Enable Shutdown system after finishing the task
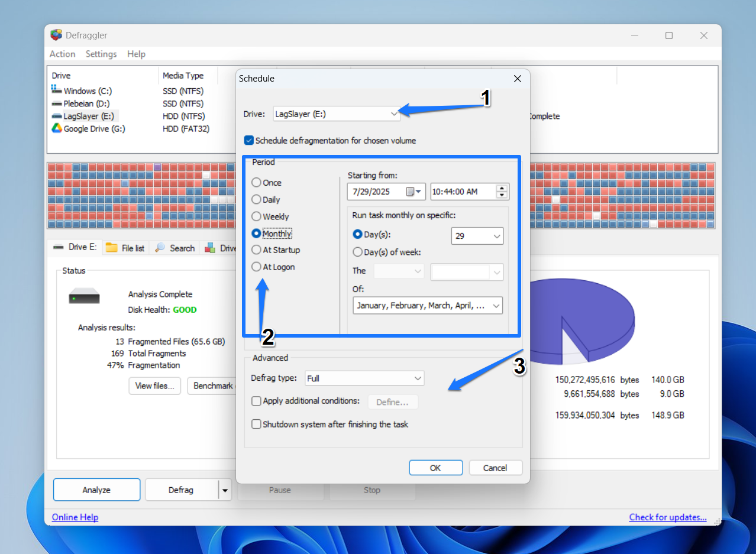756x554 pixels. (257, 424)
